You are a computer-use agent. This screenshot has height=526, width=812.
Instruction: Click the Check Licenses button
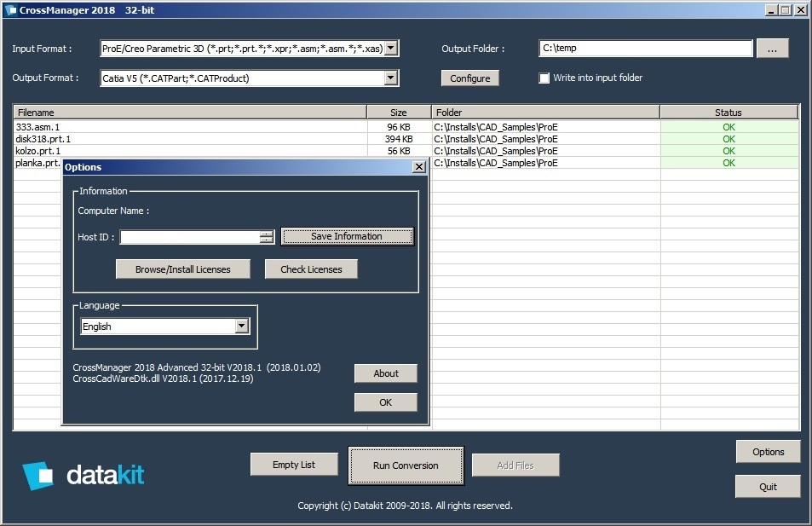(x=311, y=269)
